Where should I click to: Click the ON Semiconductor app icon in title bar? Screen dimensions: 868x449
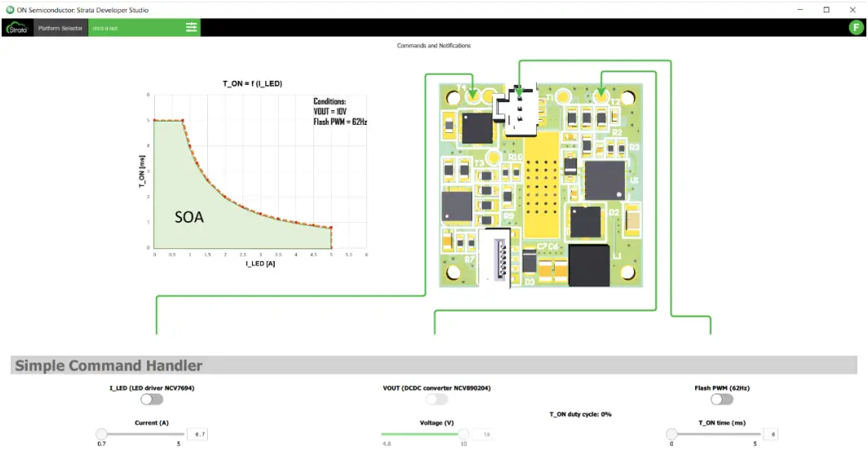pyautogui.click(x=10, y=10)
